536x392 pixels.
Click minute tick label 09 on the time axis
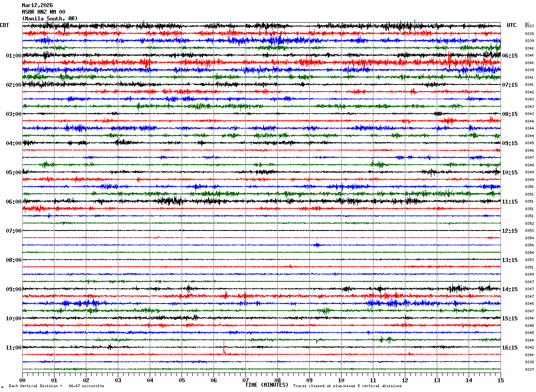309,380
